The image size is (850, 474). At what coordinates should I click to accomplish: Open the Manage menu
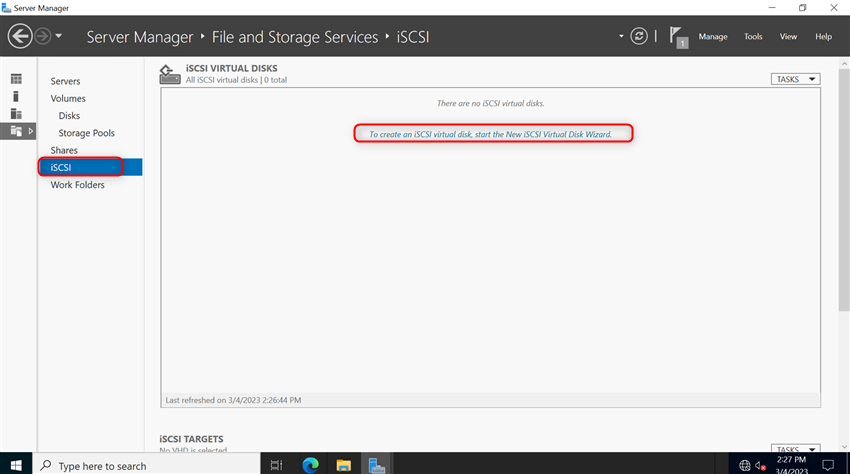click(x=713, y=36)
